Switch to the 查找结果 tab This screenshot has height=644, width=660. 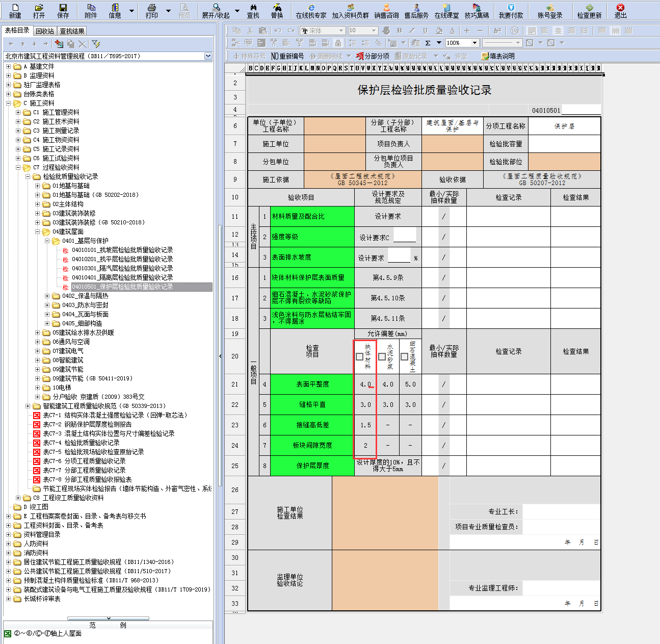click(x=72, y=31)
